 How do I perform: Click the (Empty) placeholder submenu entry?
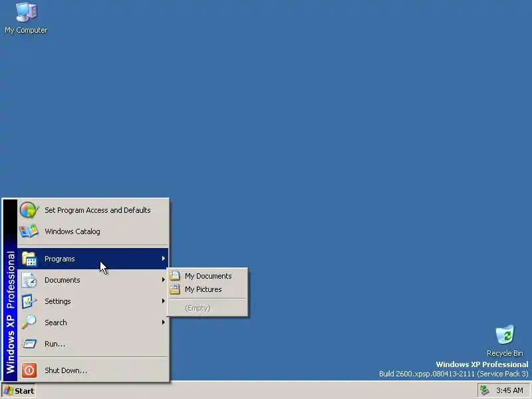(x=207, y=308)
